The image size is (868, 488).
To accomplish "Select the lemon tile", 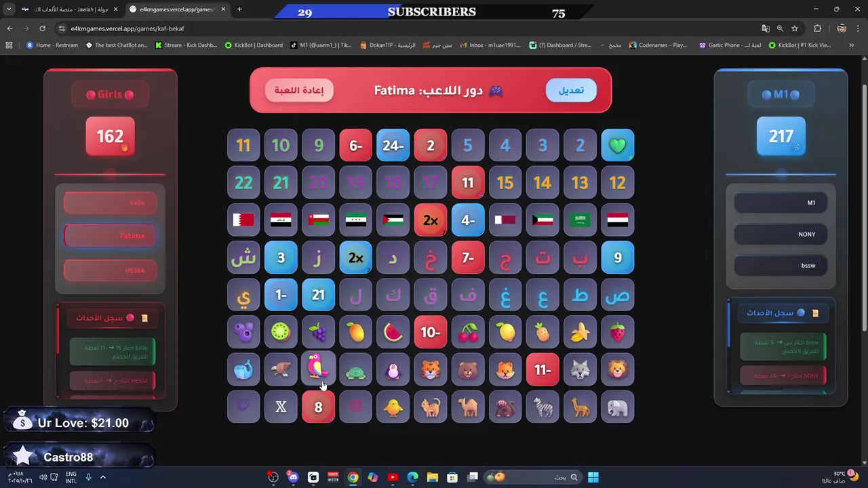I will click(505, 332).
